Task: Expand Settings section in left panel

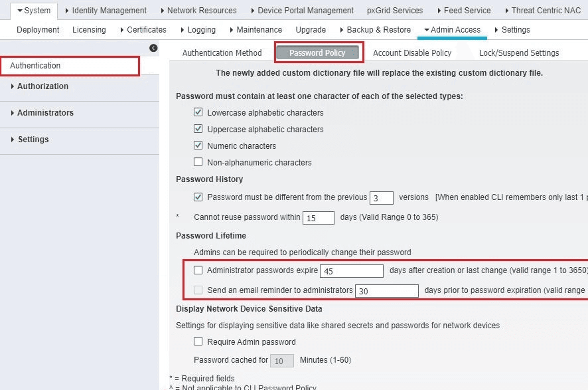Action: coord(33,140)
